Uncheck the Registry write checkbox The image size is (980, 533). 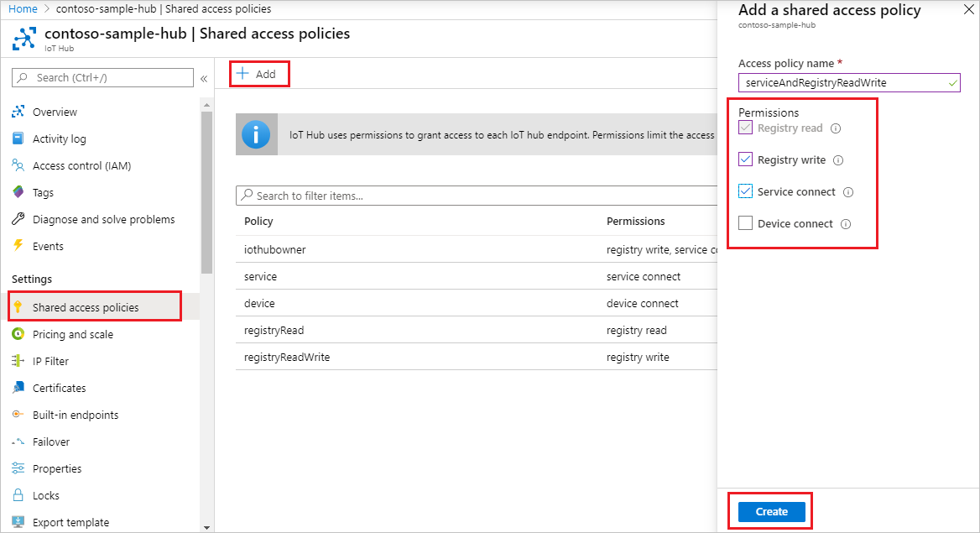click(745, 159)
